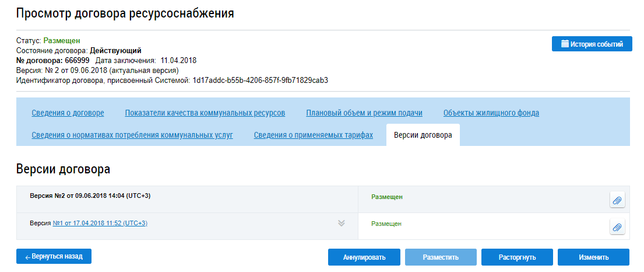
Task: Switch to Сведения о применяемых тарифах tab
Action: [x=314, y=135]
